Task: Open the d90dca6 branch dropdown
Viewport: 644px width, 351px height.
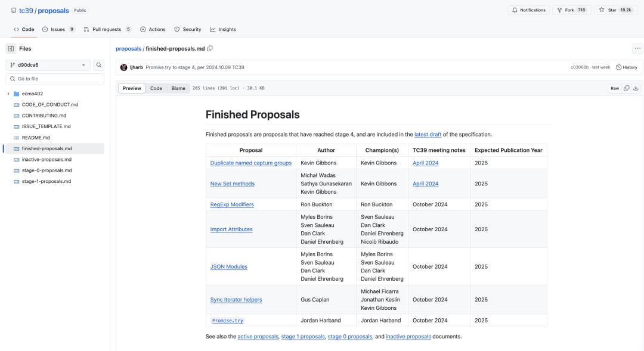Action: click(48, 65)
